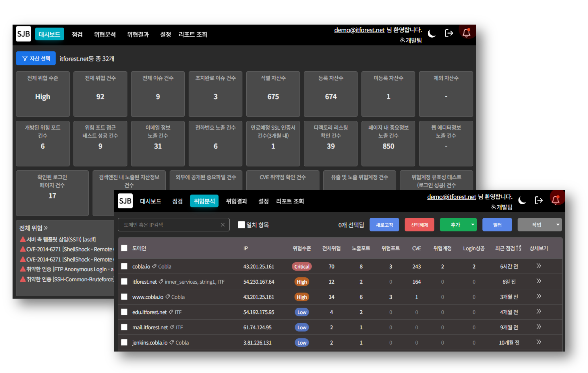This screenshot has width=588, height=373.
Task: Open the 작업 dropdown arrow
Action: tap(558, 225)
